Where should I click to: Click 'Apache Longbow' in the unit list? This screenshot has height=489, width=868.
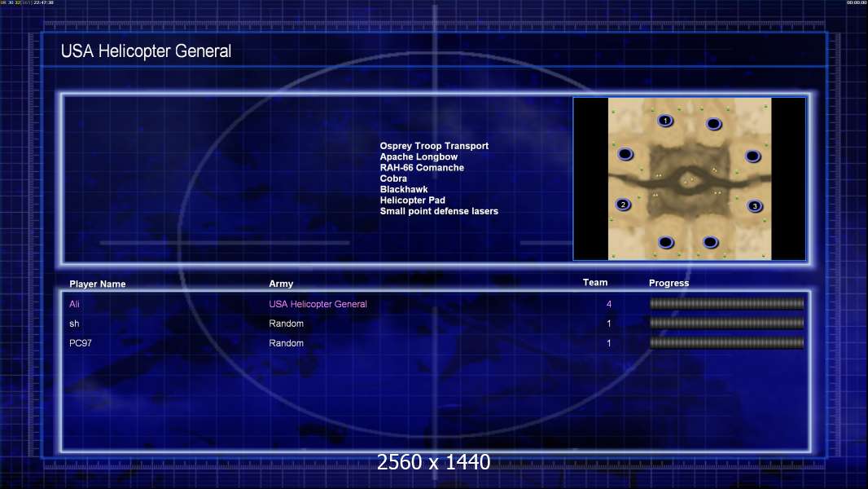point(419,156)
